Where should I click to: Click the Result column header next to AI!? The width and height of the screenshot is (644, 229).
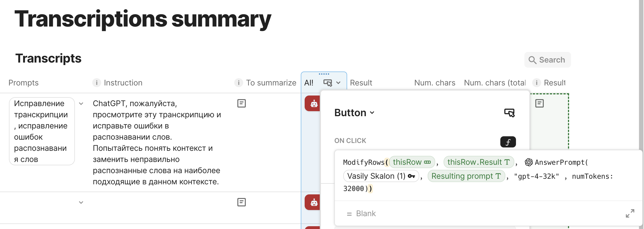click(x=361, y=83)
